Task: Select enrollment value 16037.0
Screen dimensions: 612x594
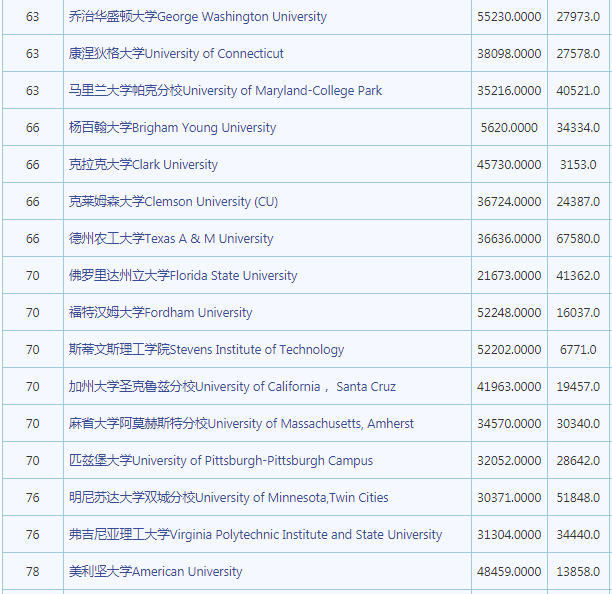Action: coord(578,313)
